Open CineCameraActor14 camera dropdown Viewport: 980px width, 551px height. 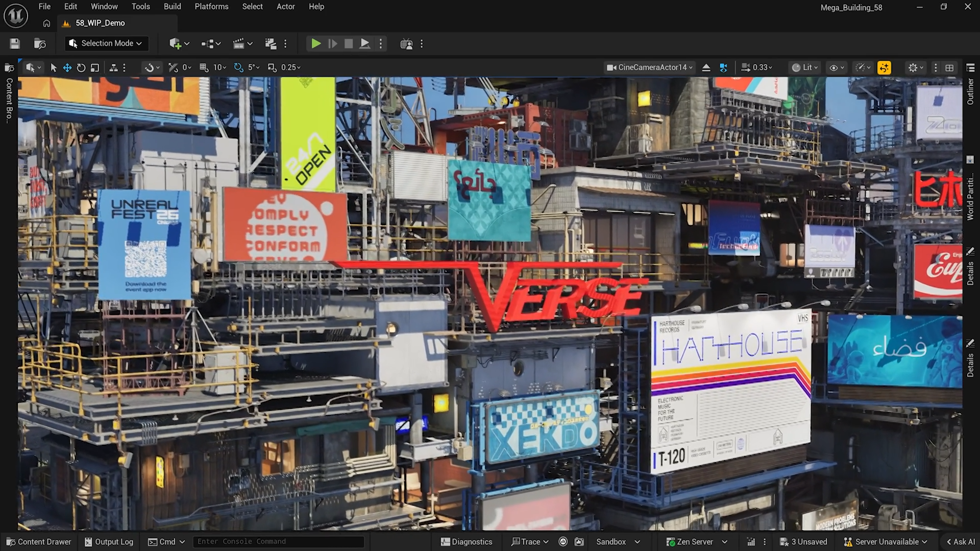649,67
